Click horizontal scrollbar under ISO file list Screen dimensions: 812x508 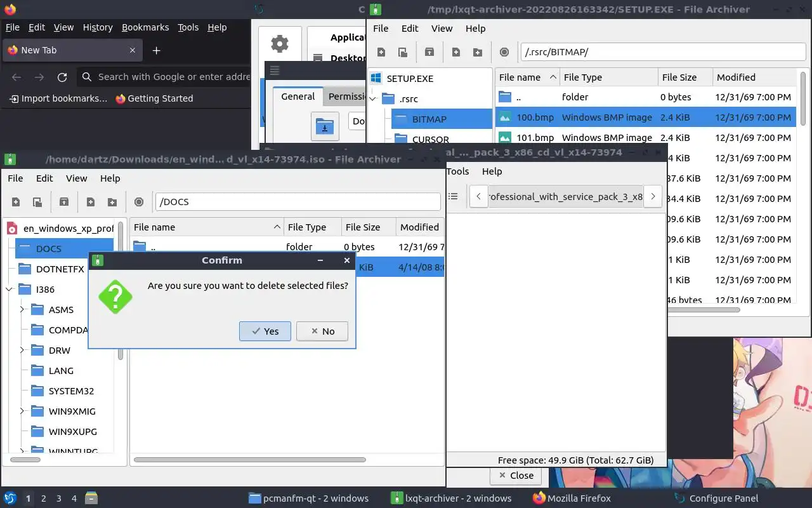point(250,460)
